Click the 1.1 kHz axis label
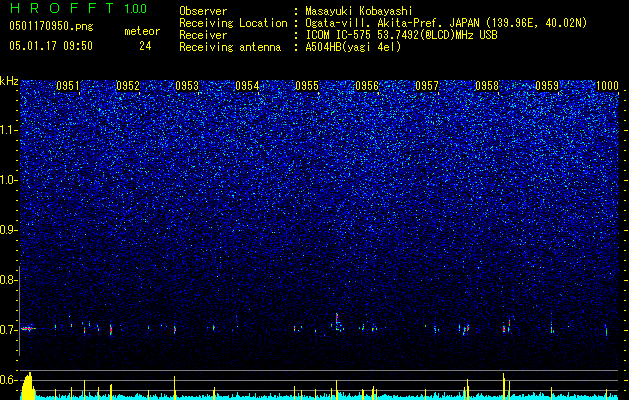Image resolution: width=629 pixels, height=400 pixels. click(x=8, y=130)
